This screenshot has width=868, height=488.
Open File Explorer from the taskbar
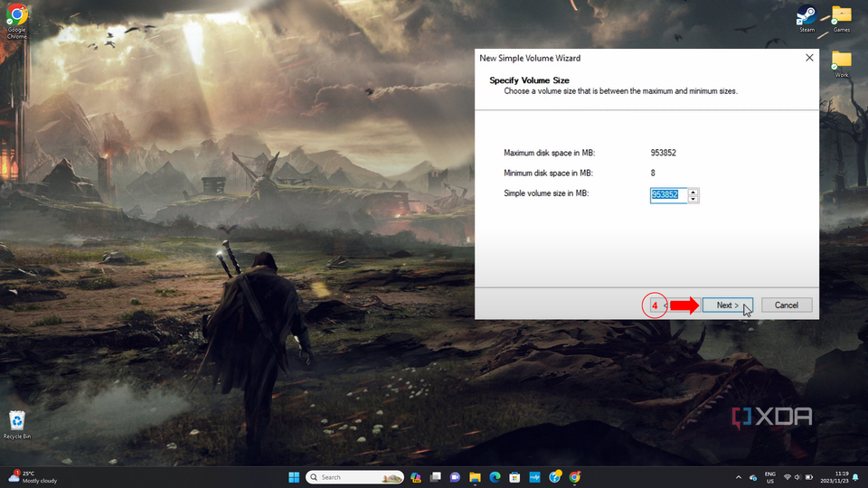(x=475, y=477)
